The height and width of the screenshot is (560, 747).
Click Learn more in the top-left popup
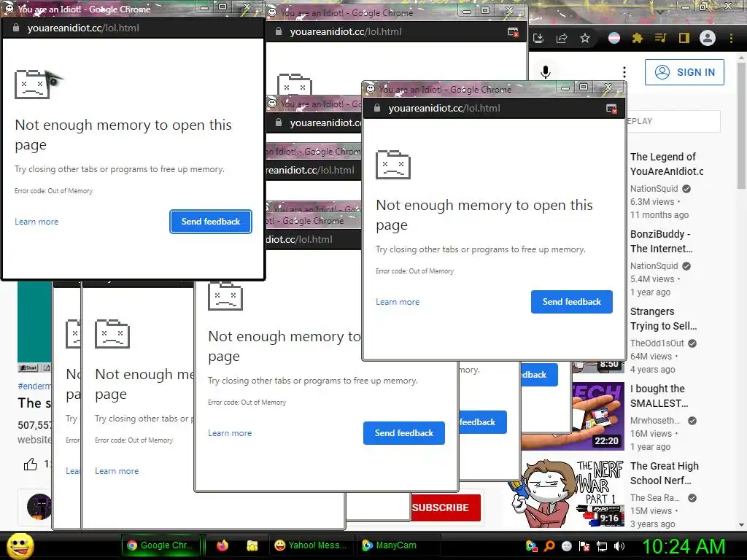point(36,222)
